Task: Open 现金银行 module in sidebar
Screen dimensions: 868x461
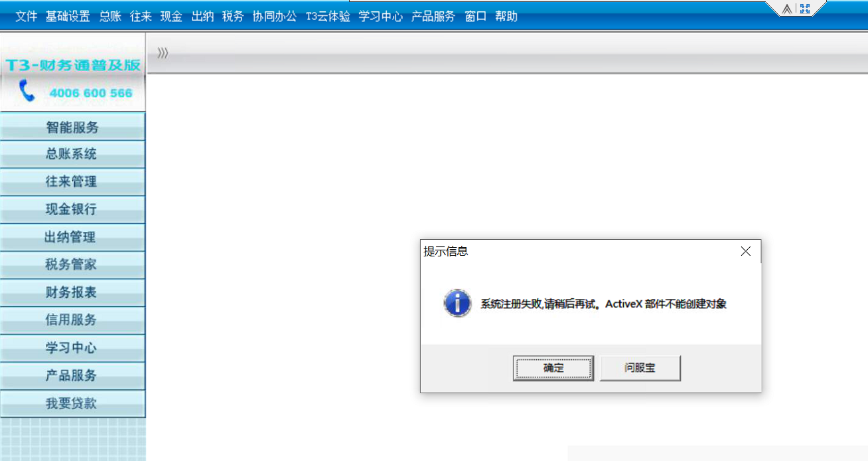Action: tap(72, 209)
